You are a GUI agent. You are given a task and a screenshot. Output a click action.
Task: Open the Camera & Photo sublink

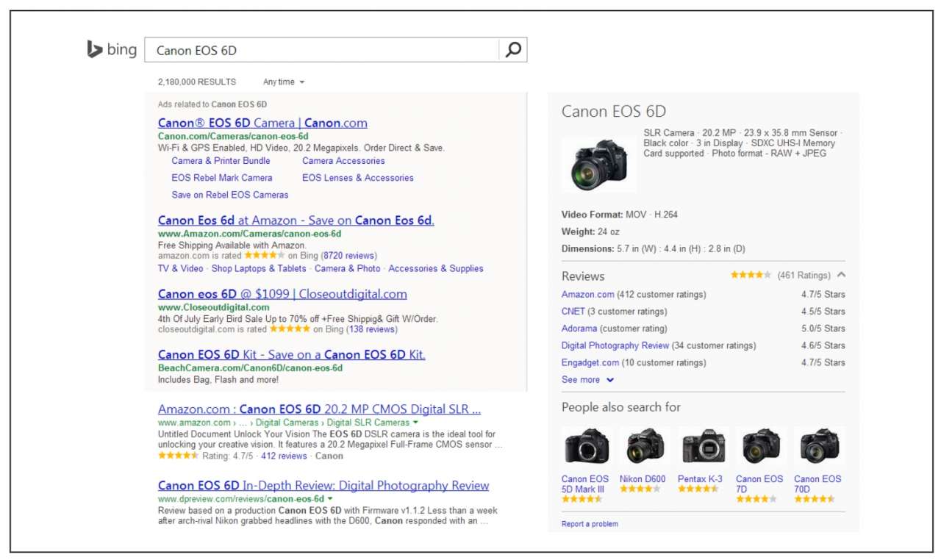348,269
